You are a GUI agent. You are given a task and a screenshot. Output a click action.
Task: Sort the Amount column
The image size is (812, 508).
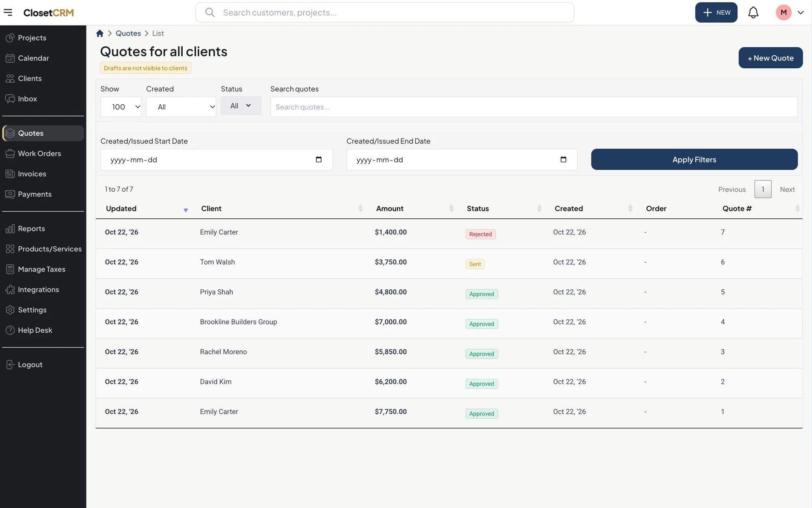click(x=451, y=208)
